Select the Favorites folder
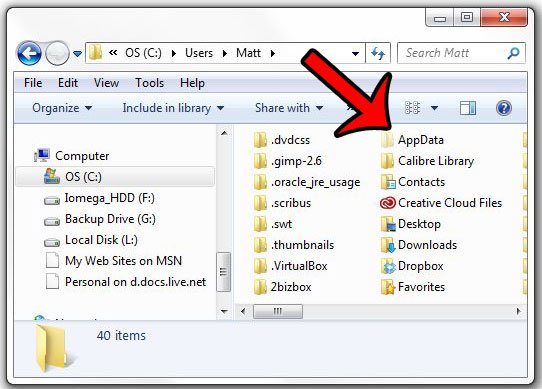Image resolution: width=542 pixels, height=389 pixels. point(413,287)
